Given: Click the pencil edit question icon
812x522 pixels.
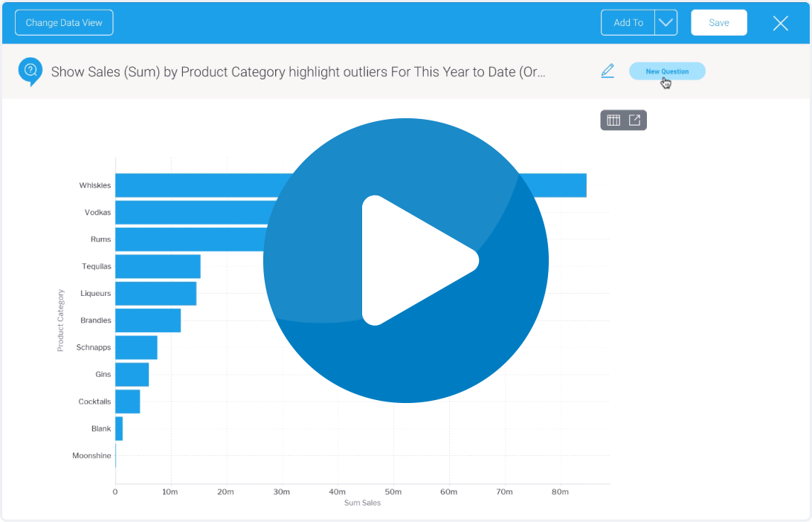Looking at the screenshot, I should (x=608, y=71).
